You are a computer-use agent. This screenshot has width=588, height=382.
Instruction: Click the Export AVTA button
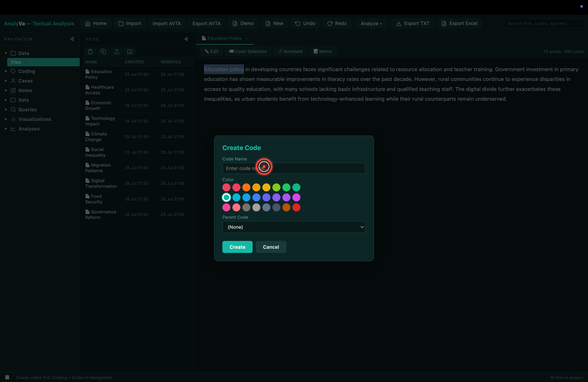207,23
